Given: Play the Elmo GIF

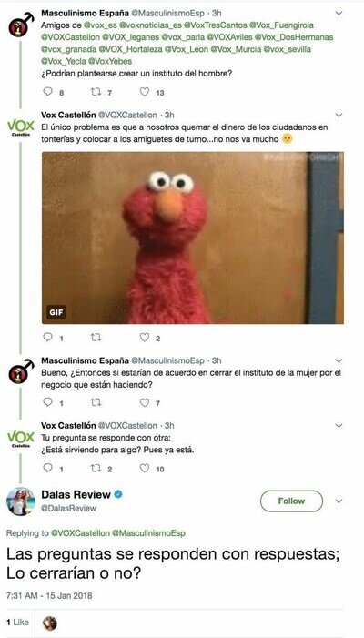Looking at the screenshot, I should pos(193,238).
